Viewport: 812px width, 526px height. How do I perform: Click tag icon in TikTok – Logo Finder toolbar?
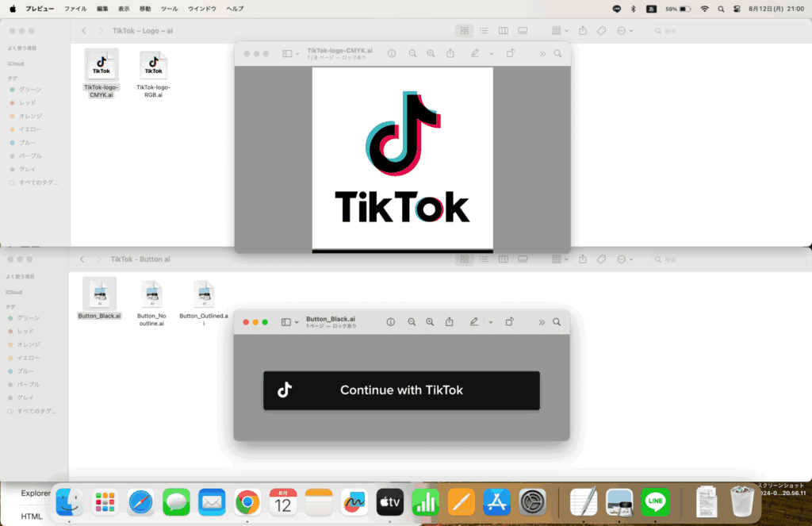coord(601,31)
